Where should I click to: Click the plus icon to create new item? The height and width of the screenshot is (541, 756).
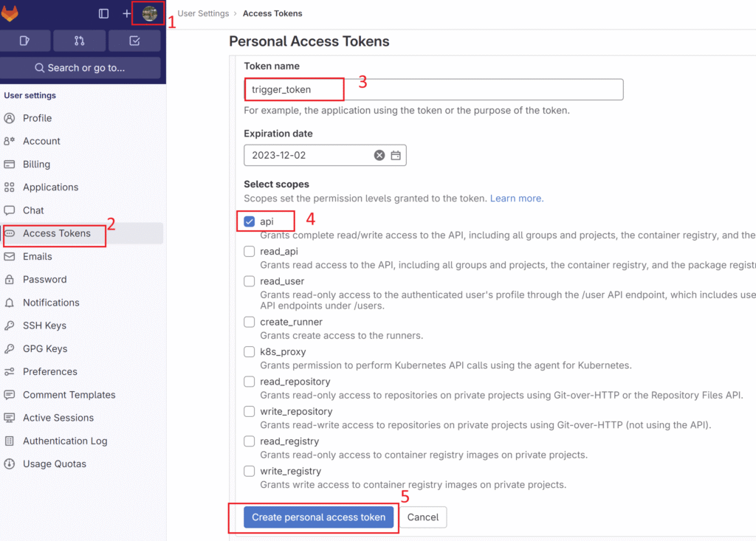point(127,13)
